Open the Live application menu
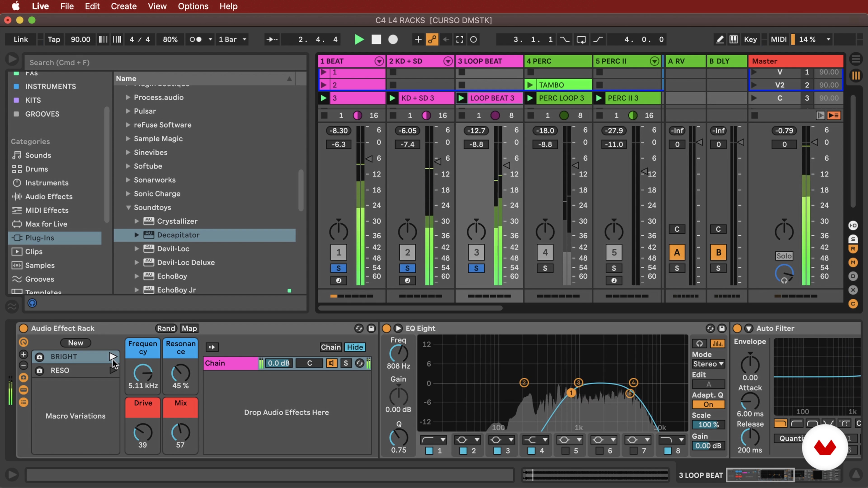This screenshot has width=868, height=488. pos(40,6)
